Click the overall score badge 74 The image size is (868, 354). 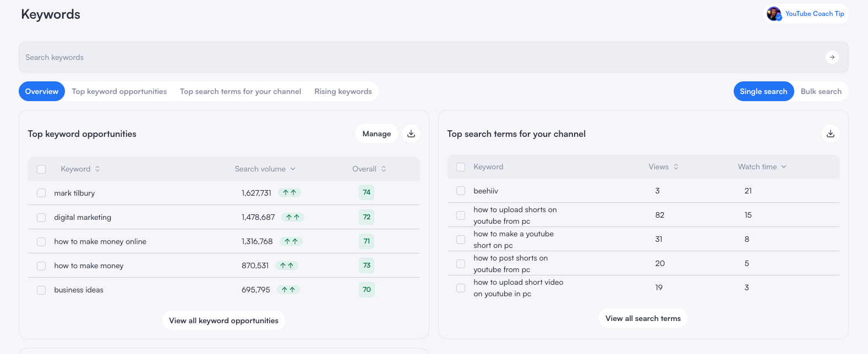pos(367,192)
